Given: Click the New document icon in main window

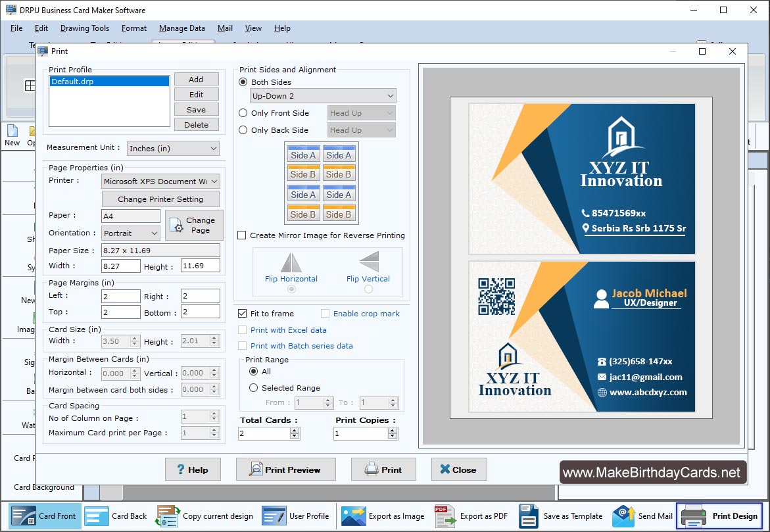Looking at the screenshot, I should click(x=12, y=131).
